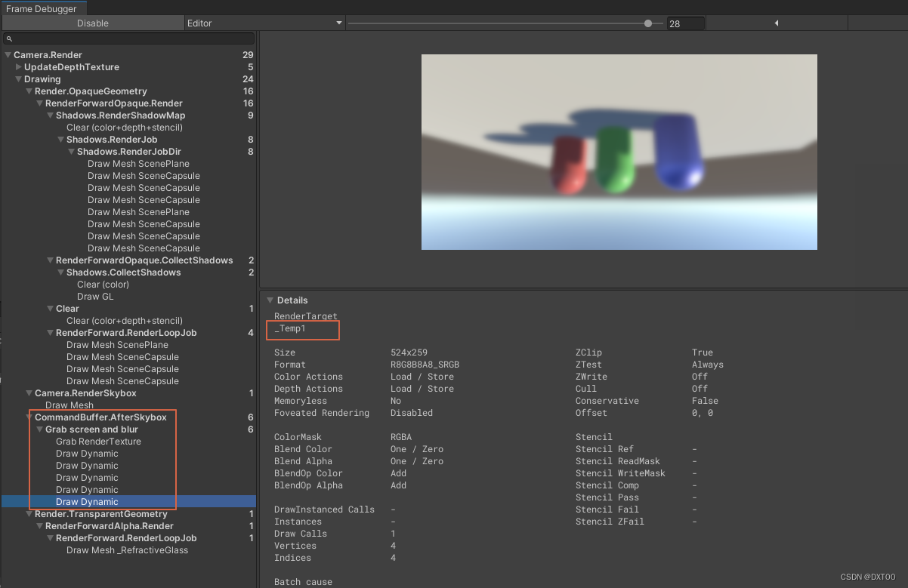
Task: Collapse the Details section triangle
Action: point(270,300)
